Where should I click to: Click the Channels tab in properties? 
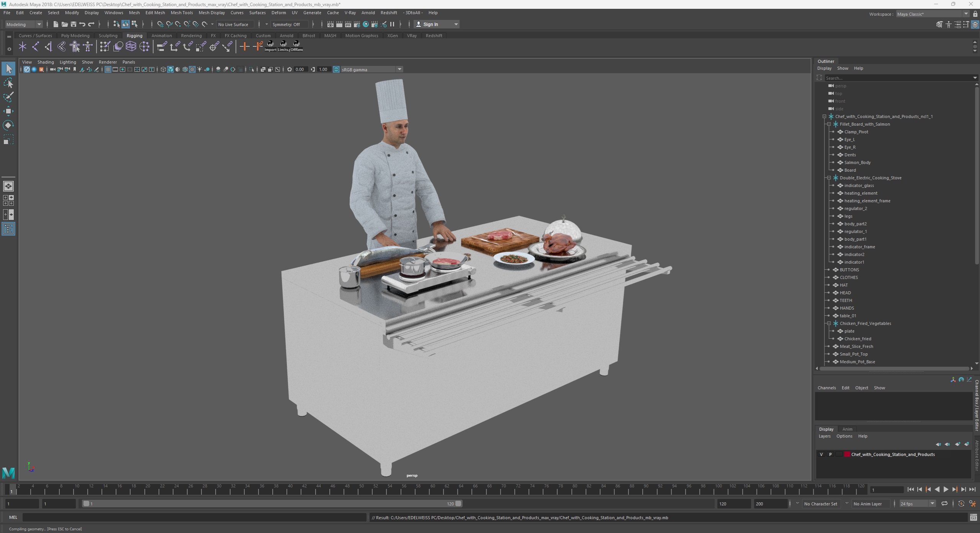click(x=826, y=387)
